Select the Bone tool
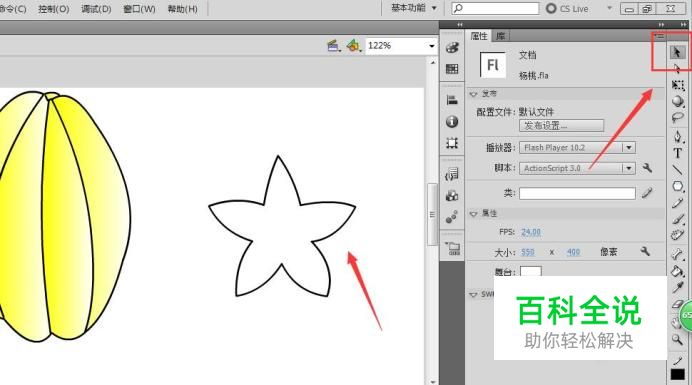Screen dimensions: 692x385 [677, 254]
